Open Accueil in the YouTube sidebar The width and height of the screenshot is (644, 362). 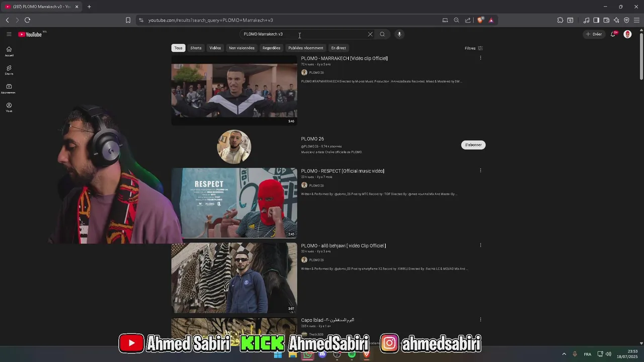[x=9, y=51]
